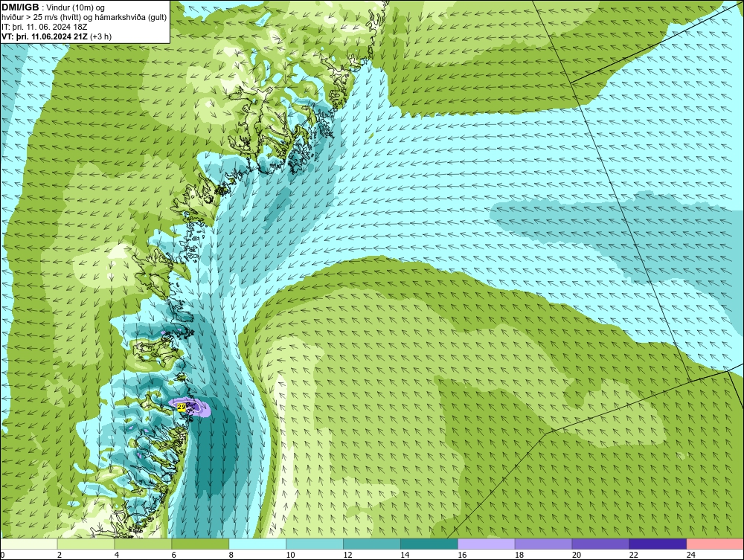
Task: Click the legend label 12
Action: click(x=347, y=555)
